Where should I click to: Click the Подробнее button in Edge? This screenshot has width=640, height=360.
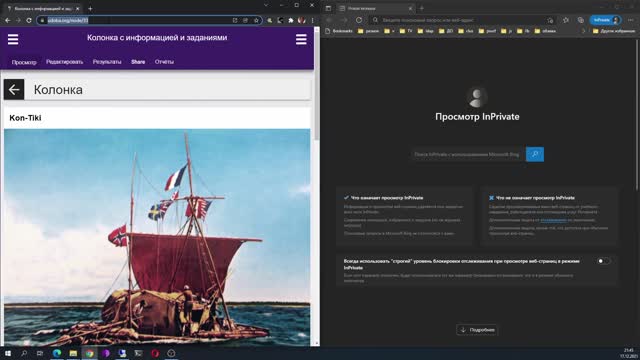[x=477, y=330]
